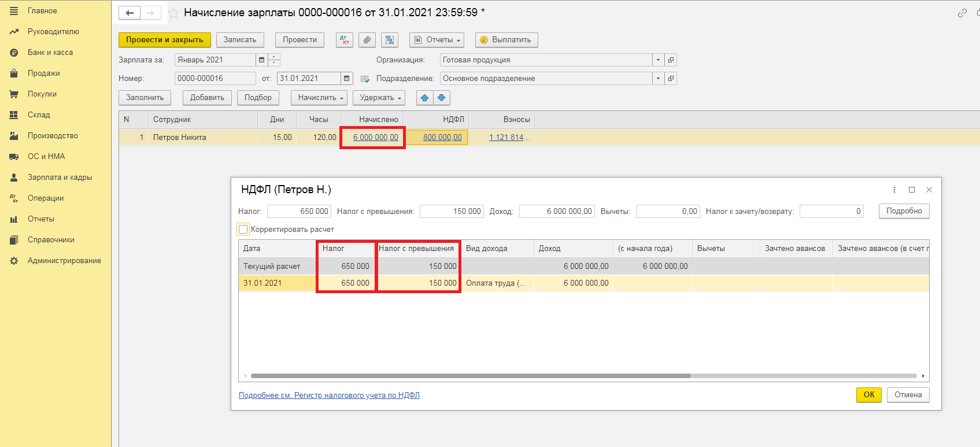This screenshot has width=980, height=447.
Task: Click the Операции Дт/Кт icon in sidebar
Action: [x=14, y=198]
